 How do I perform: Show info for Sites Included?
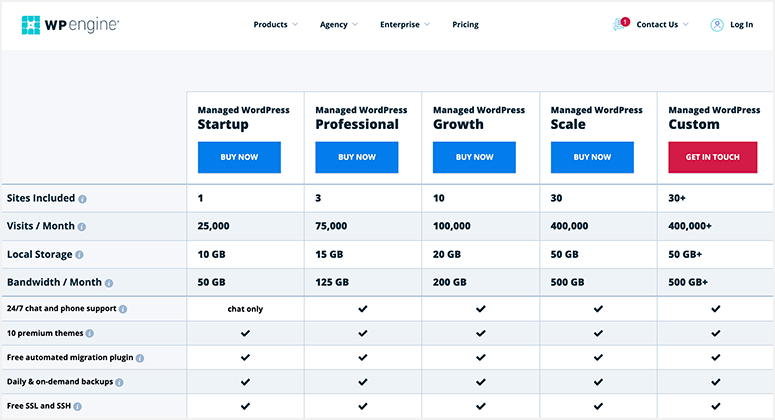83,199
